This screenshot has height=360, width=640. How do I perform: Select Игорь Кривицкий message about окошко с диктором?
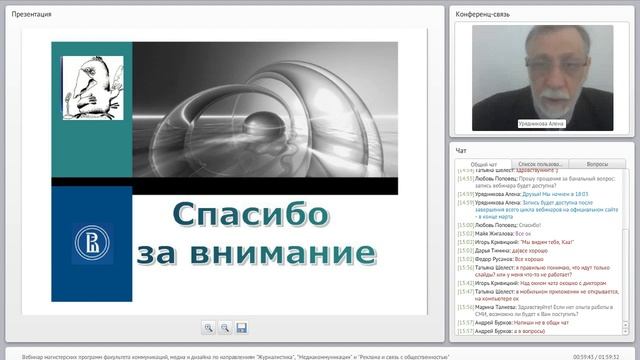pyautogui.click(x=532, y=283)
